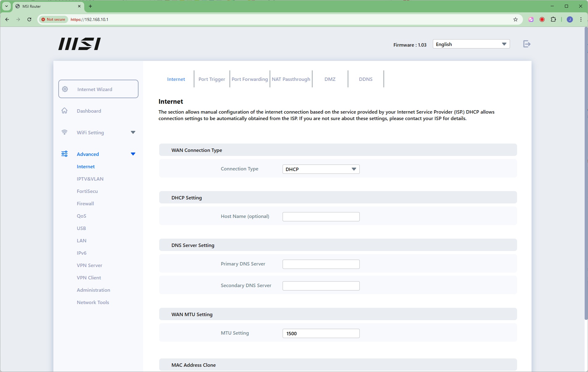The height and width of the screenshot is (372, 588).
Task: Collapse the Advanced menu arrow
Action: click(133, 154)
